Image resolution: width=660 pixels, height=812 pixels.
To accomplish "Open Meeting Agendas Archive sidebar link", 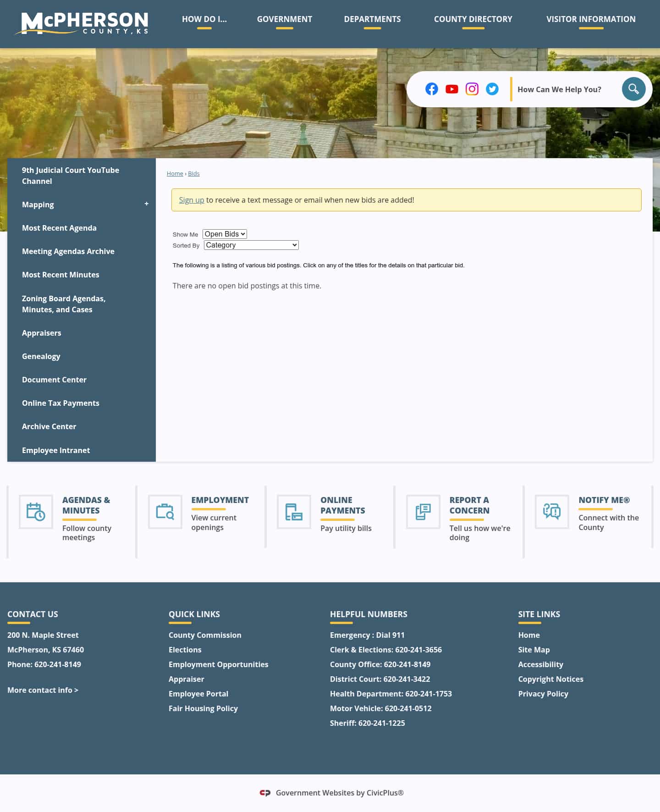I will tap(82, 251).
